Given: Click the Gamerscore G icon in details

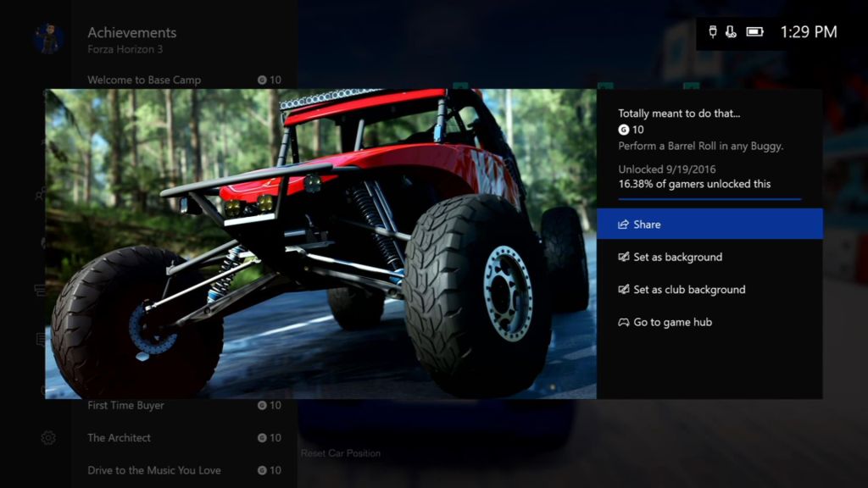Looking at the screenshot, I should coord(623,130).
